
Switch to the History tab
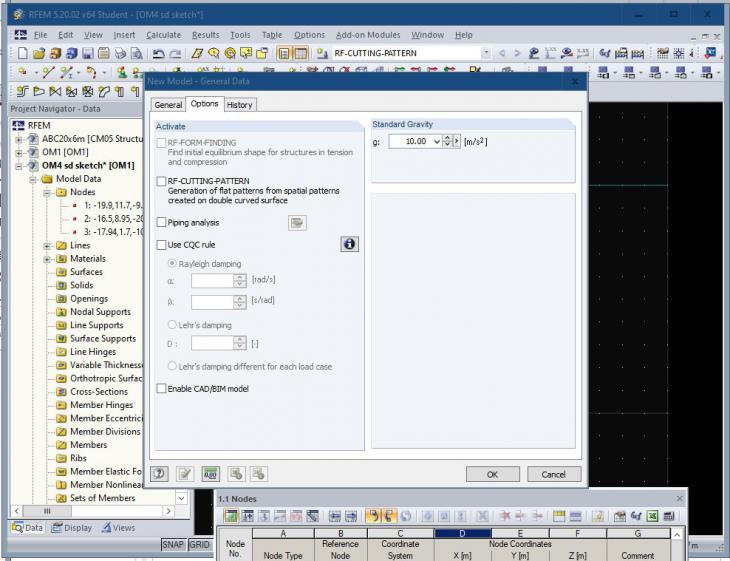click(x=239, y=105)
